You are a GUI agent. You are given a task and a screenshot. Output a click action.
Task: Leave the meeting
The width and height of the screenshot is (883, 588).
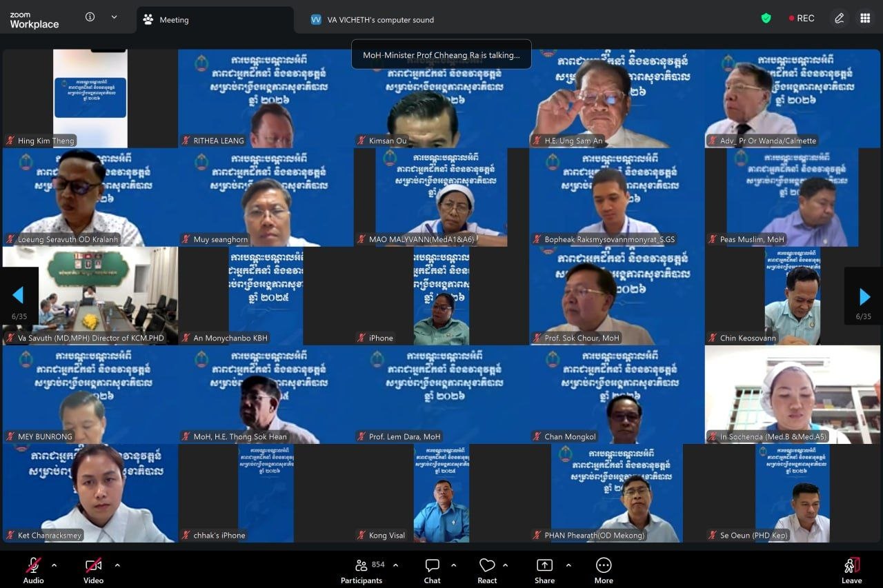852,571
